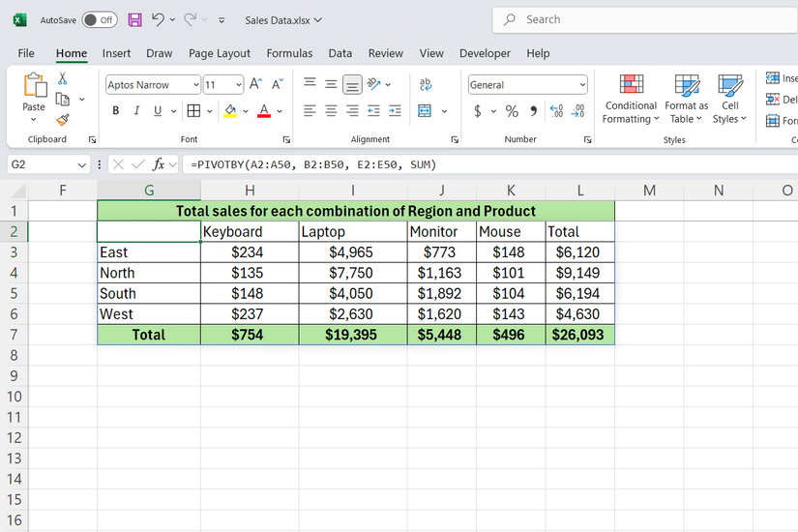
Task: Open the General number format dropdown
Action: tap(581, 85)
